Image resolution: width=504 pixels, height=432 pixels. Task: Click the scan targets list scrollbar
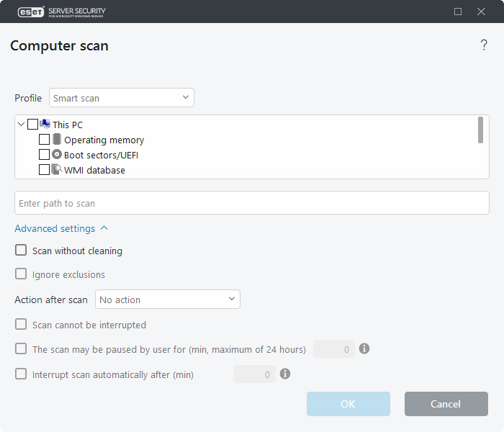(480, 130)
